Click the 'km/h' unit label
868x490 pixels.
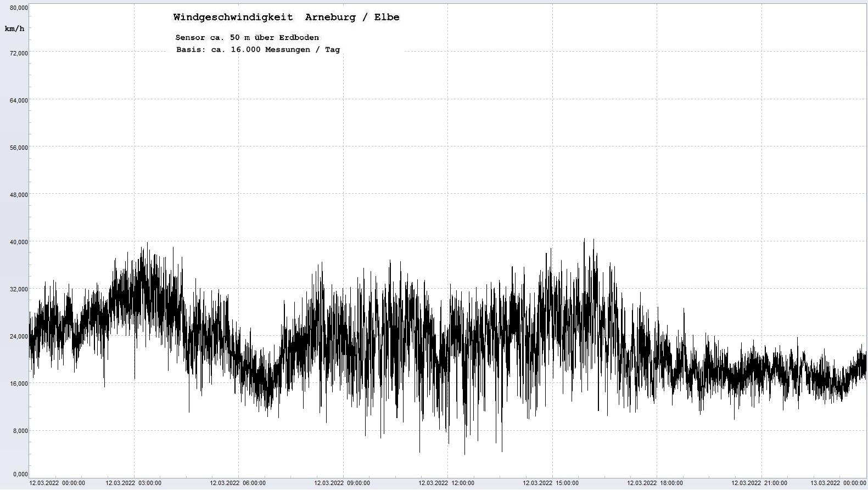pyautogui.click(x=14, y=29)
